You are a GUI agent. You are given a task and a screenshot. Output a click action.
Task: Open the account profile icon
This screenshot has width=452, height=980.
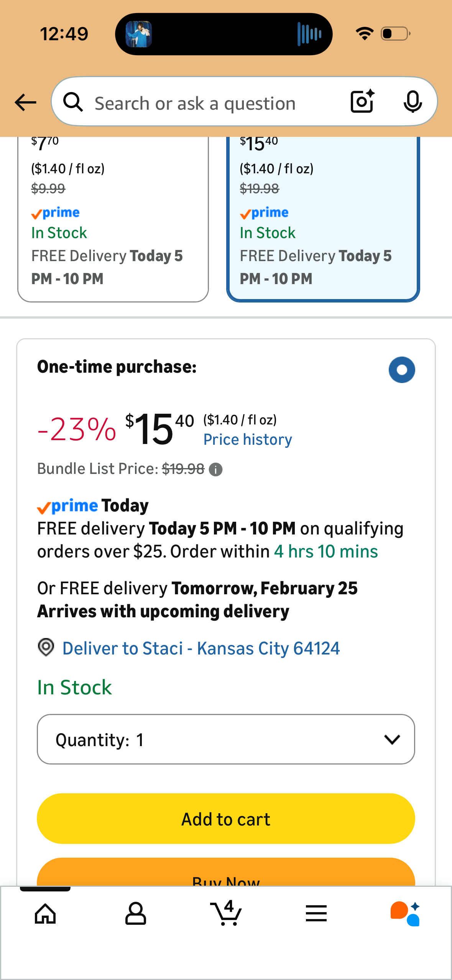click(136, 913)
